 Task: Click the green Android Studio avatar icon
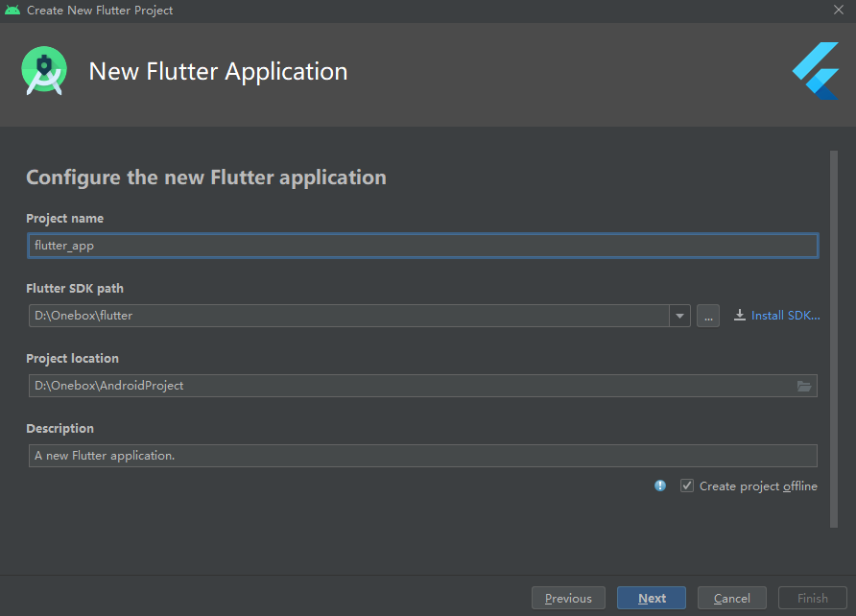(x=44, y=70)
